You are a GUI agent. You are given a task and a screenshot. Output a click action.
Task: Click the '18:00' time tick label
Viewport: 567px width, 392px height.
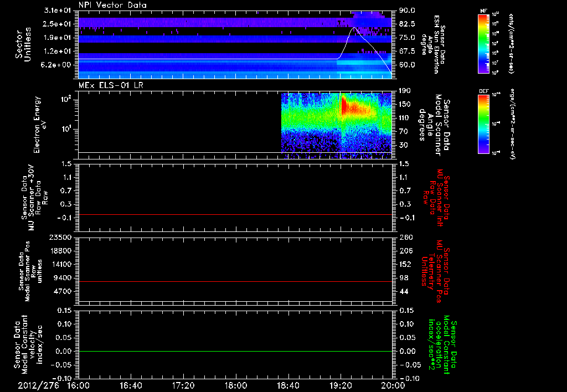tap(236, 385)
